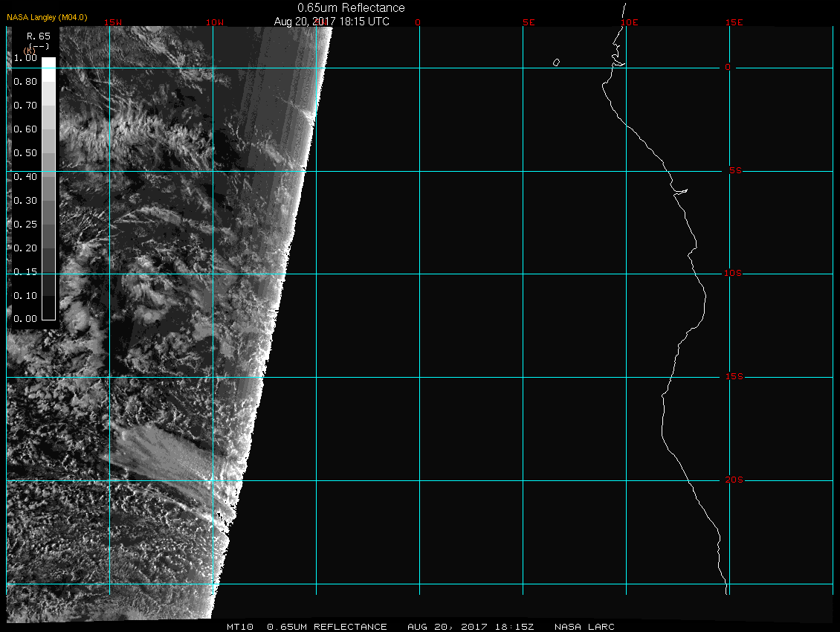Viewport: 840px width, 632px height.
Task: Click the MT10 footer label
Action: (240, 627)
